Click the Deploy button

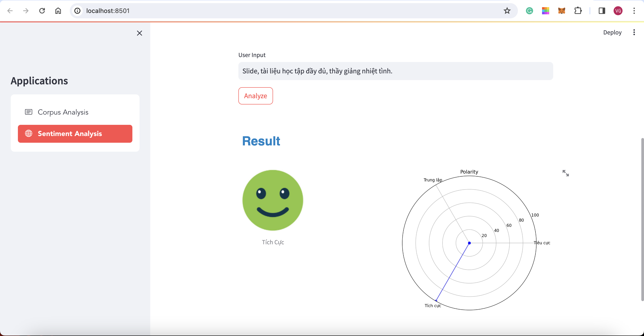(612, 32)
